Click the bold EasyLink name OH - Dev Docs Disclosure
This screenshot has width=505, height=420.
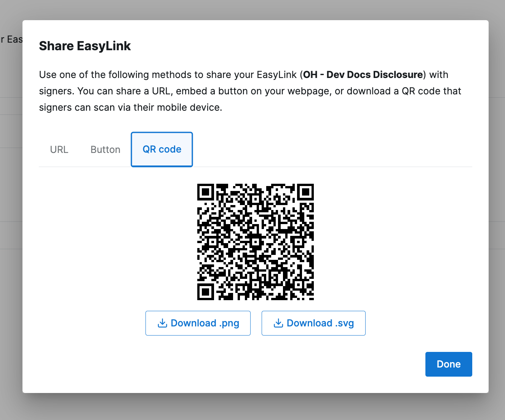[363, 75]
